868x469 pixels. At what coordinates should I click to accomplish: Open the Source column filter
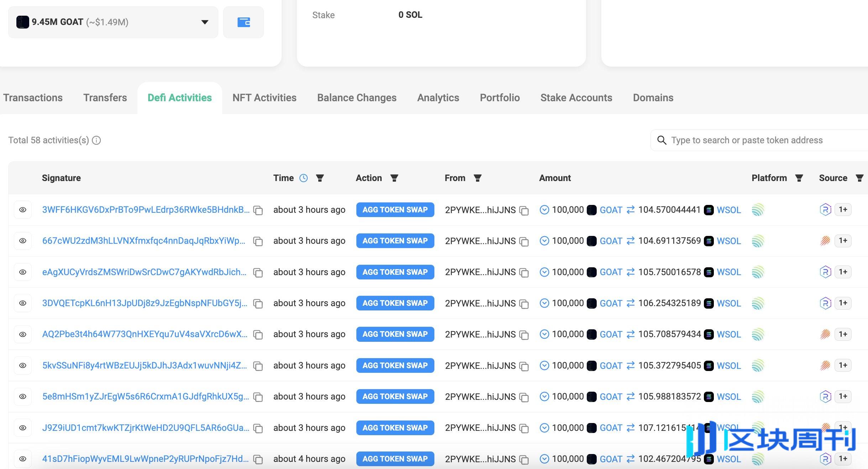[x=859, y=178]
